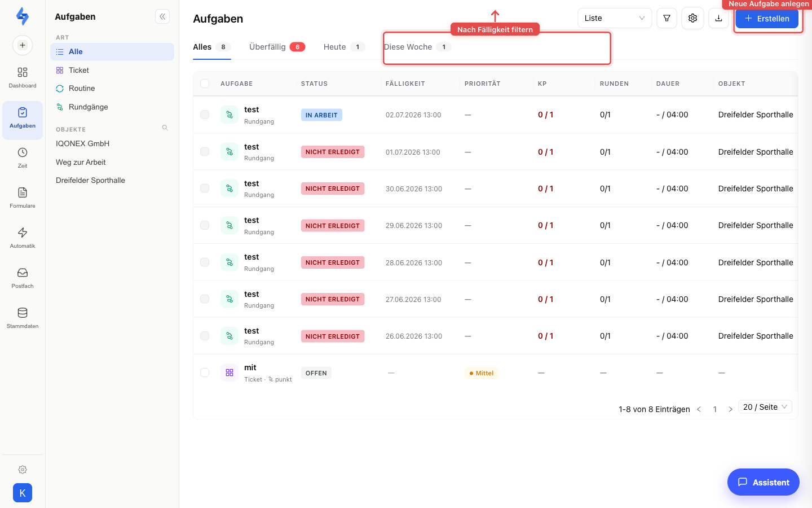Click NICHT ERLEDIGT badge for 01.07.2026
Viewport: 812px width, 508px height.
pos(333,152)
